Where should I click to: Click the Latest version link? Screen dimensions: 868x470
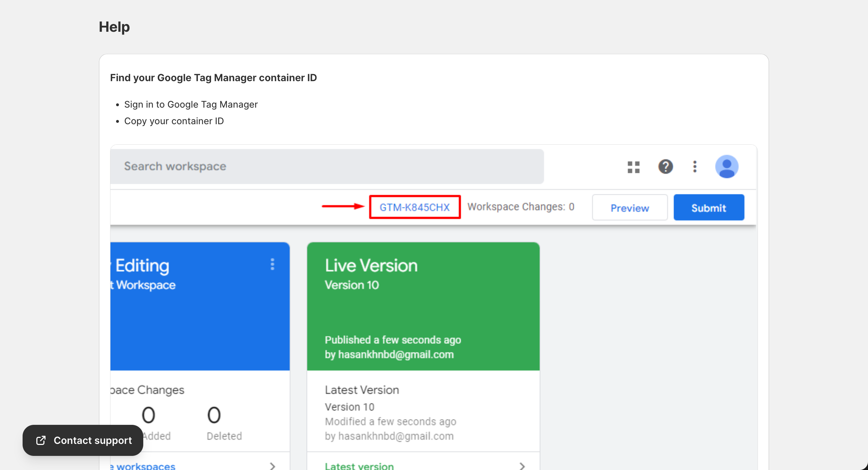(359, 466)
